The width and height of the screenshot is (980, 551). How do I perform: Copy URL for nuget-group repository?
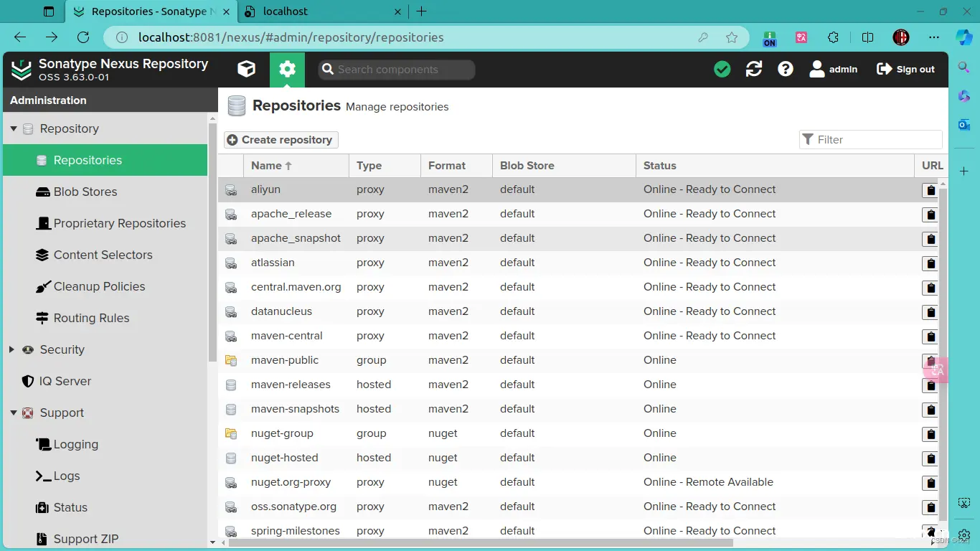[930, 434]
